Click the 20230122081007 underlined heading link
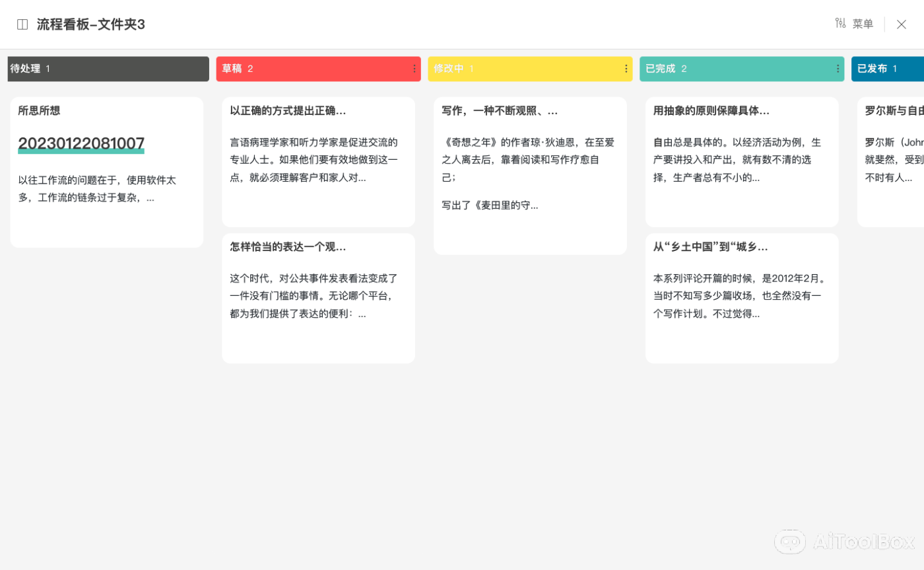The image size is (924, 570). coord(81,144)
